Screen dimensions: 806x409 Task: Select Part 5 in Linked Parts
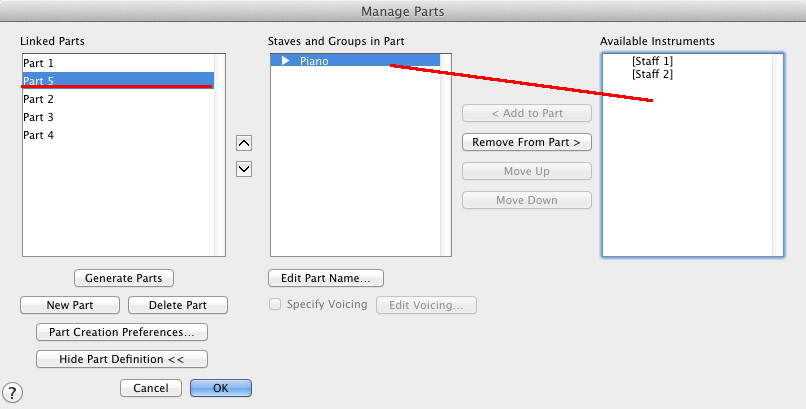tap(39, 80)
